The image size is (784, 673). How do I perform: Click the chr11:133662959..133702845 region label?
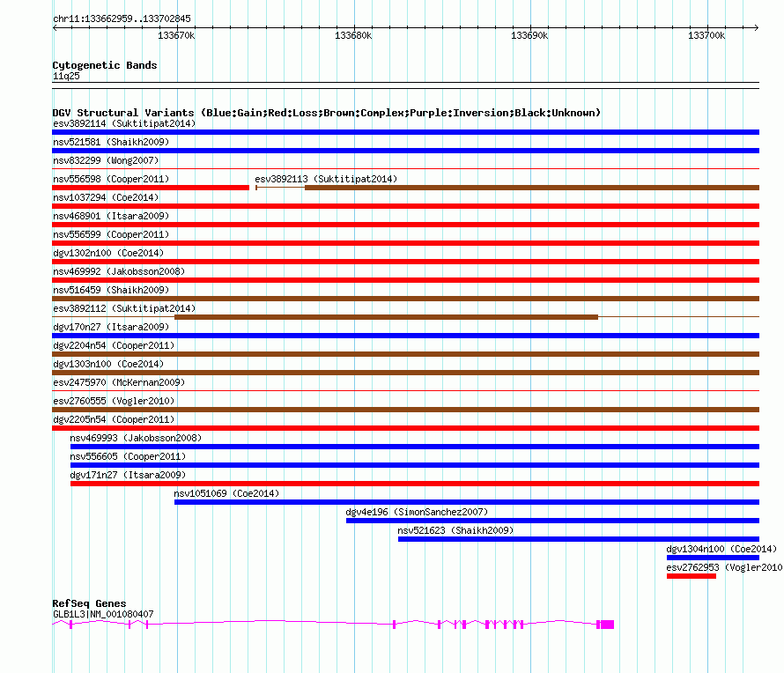click(x=122, y=18)
